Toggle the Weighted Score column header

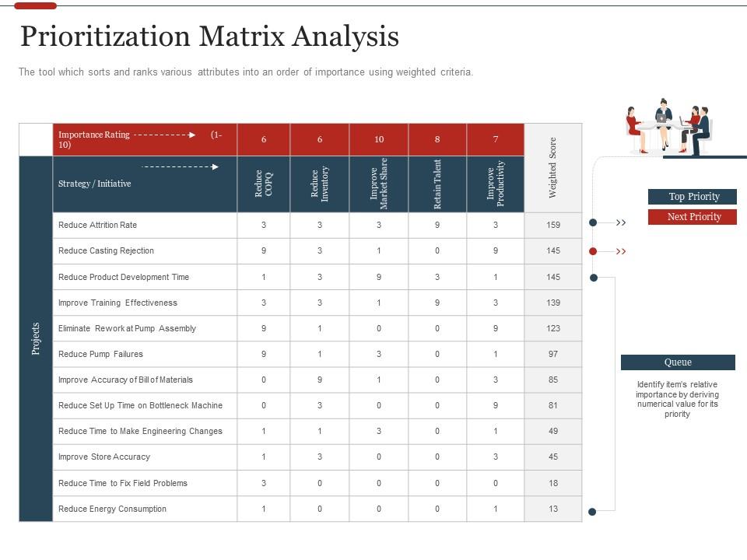coord(553,165)
